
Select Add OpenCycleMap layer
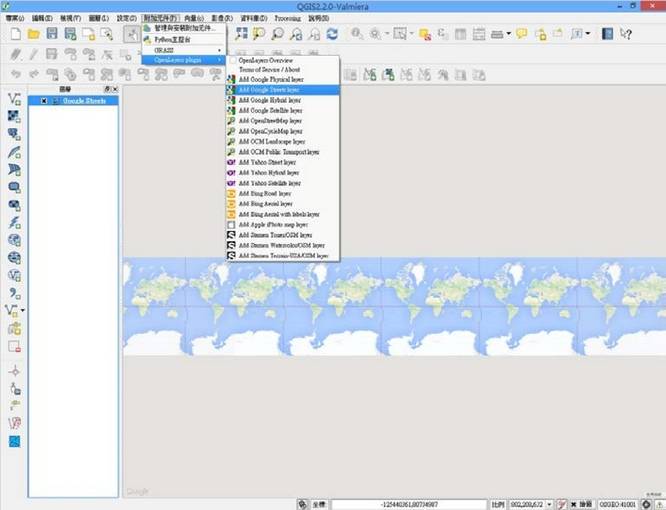pyautogui.click(x=282, y=131)
